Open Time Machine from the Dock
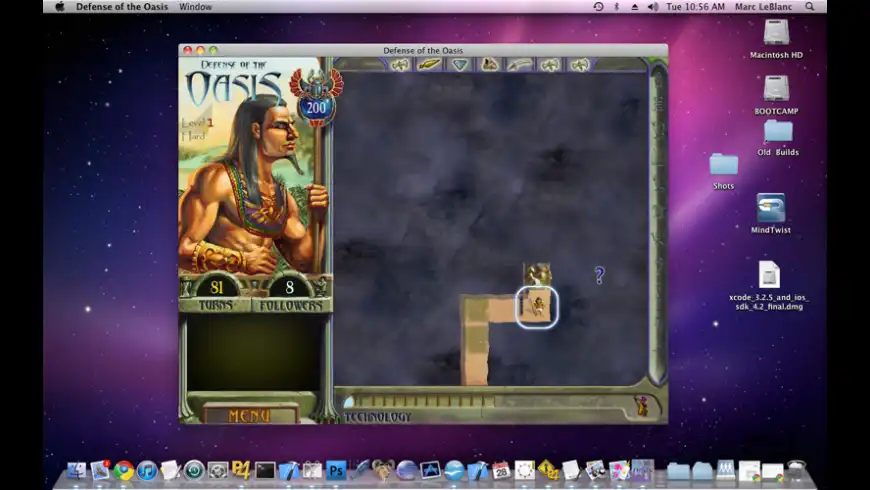Screen dimensions: 870x490 click(194, 471)
